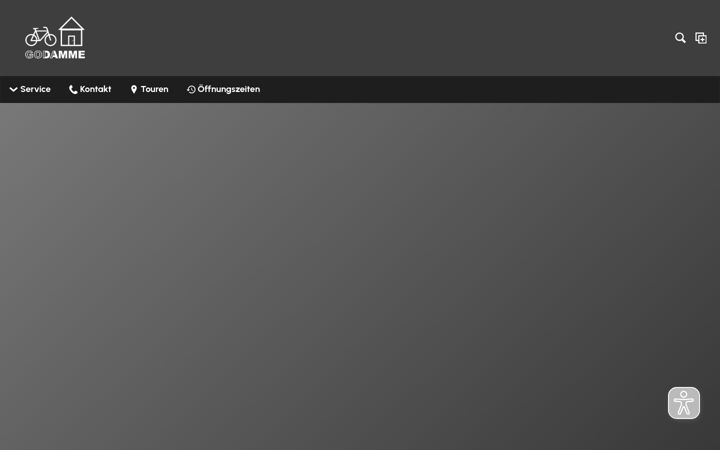Screen dimensions: 720x450
Task: Go to the Touren menu item
Action: (x=149, y=89)
